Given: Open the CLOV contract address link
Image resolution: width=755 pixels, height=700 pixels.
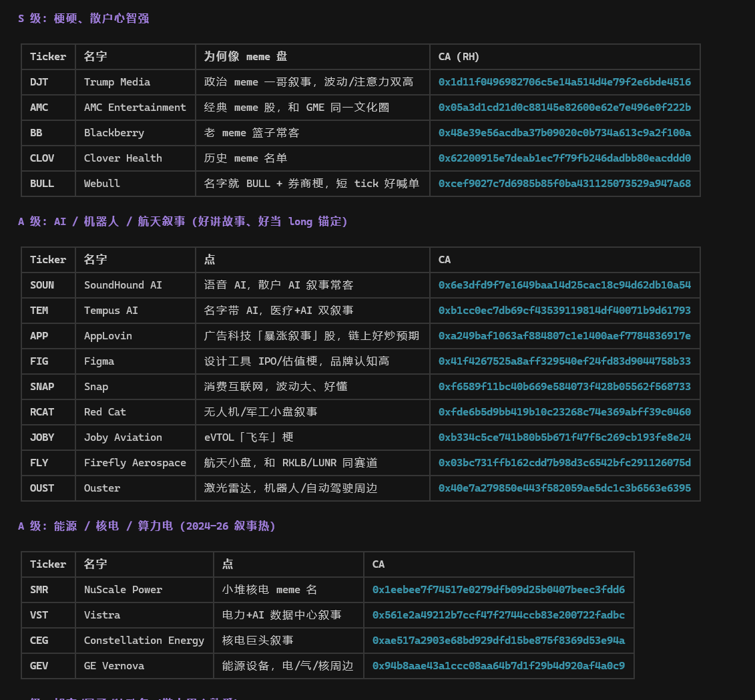Looking at the screenshot, I should [564, 158].
